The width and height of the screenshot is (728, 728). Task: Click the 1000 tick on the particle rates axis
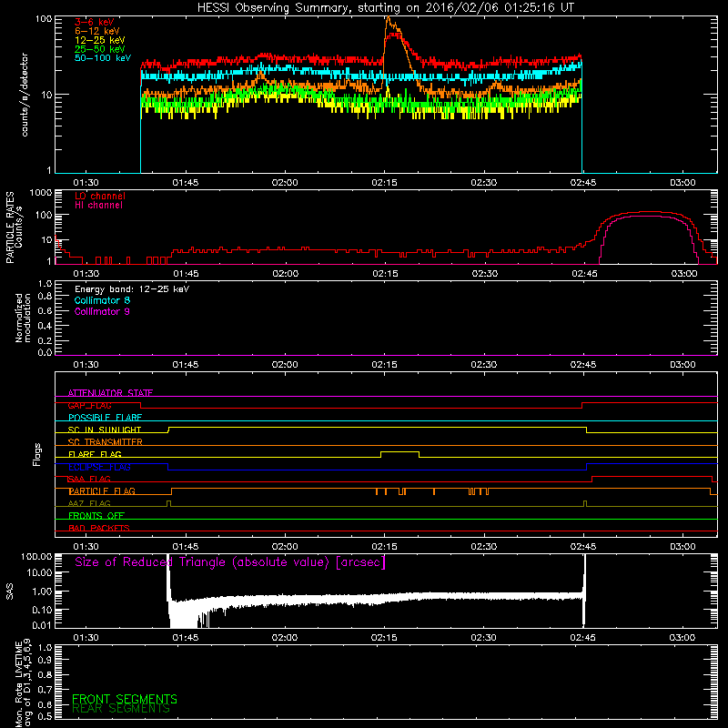click(x=41, y=193)
